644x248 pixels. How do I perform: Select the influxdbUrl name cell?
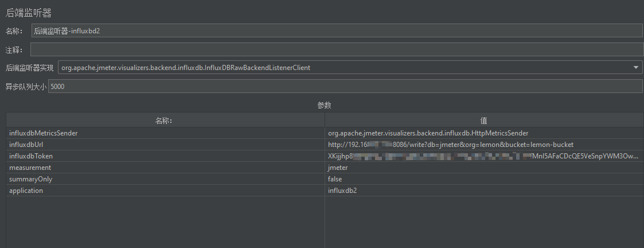pyautogui.click(x=165, y=144)
